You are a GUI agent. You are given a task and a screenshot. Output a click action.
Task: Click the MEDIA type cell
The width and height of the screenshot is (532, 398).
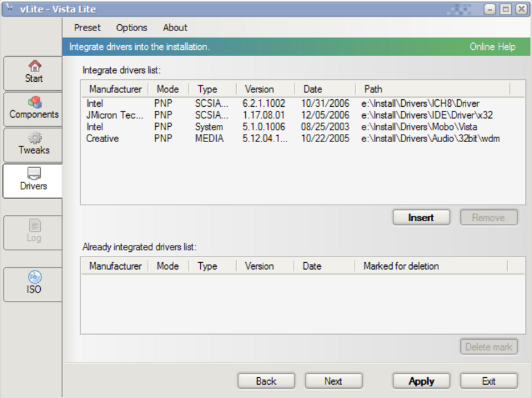pyautogui.click(x=209, y=139)
